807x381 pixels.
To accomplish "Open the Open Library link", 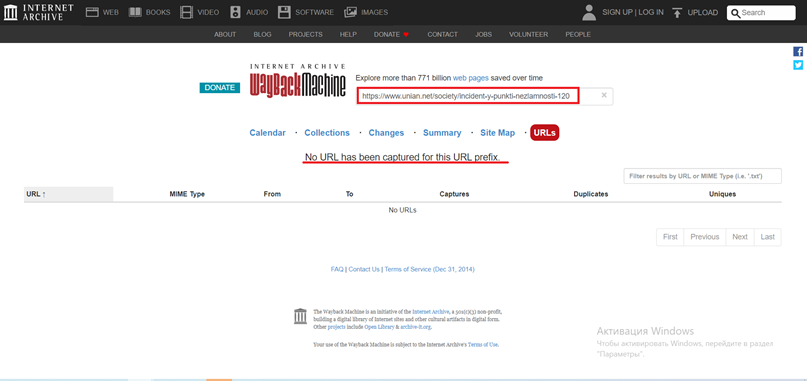I will (378, 327).
